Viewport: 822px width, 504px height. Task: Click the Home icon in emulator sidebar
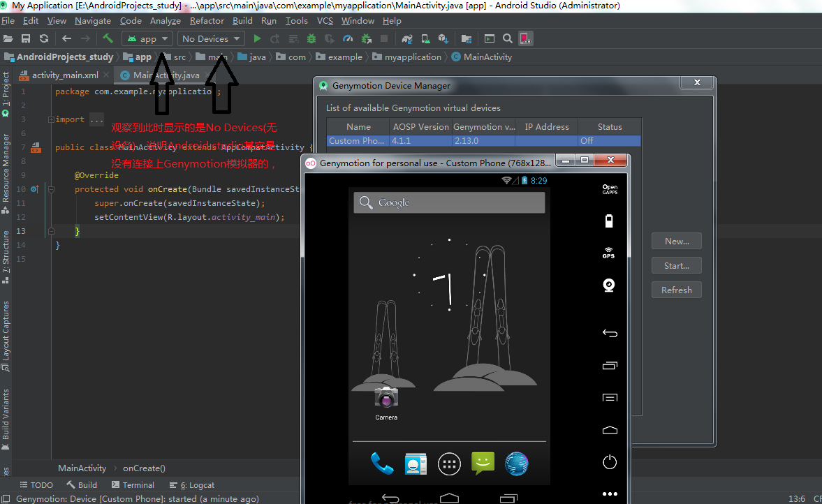(610, 430)
